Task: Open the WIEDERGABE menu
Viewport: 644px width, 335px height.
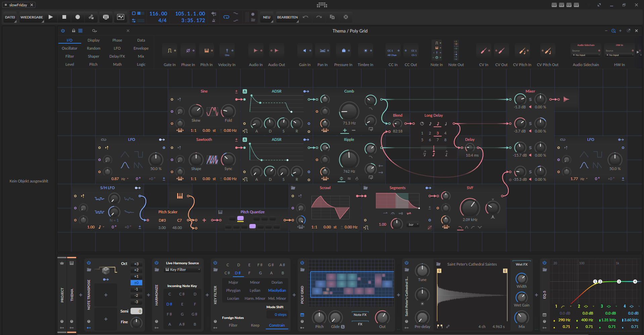Action: pyautogui.click(x=32, y=17)
